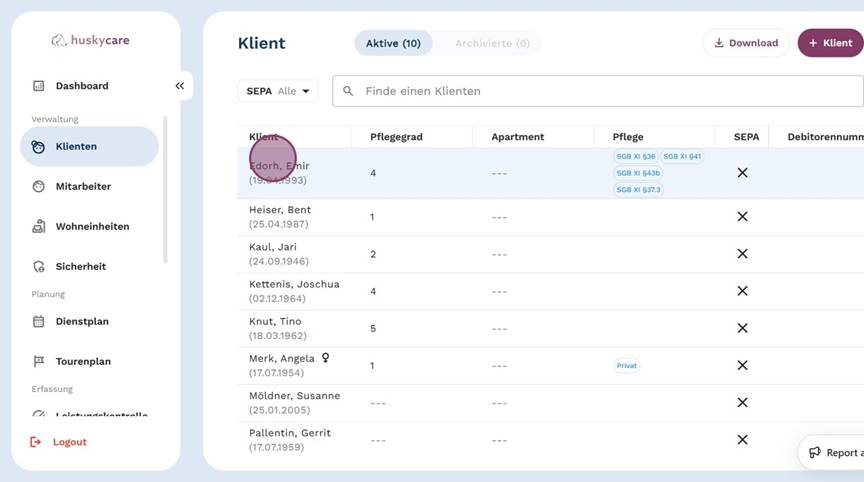Switch to Archivierte (0) tab
The width and height of the screenshot is (864, 482).
pos(491,43)
